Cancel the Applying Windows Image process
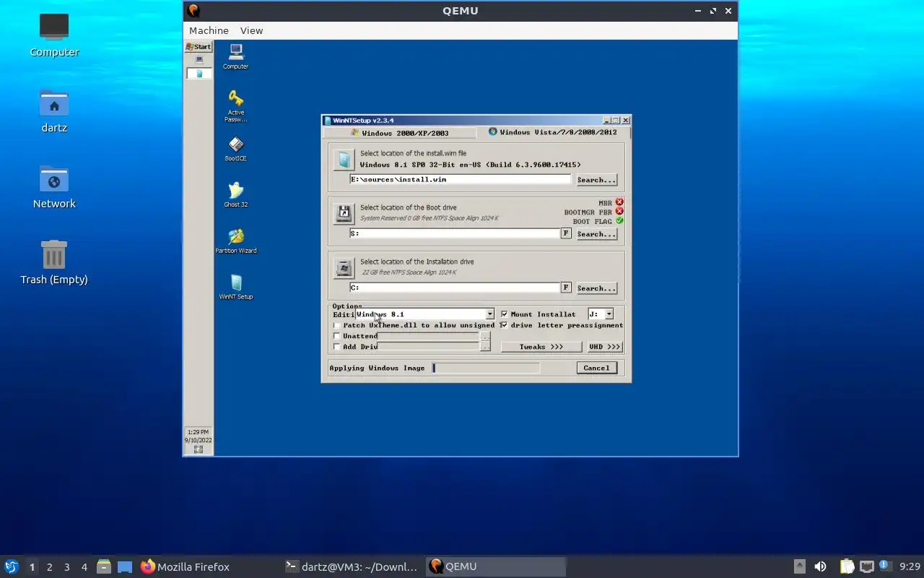This screenshot has width=924, height=578. click(x=596, y=368)
